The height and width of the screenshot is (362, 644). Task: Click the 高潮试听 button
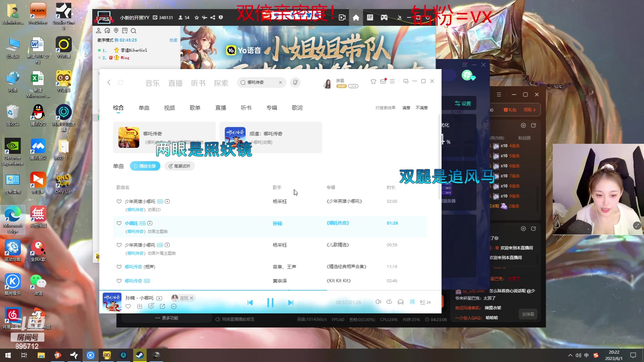[x=179, y=166]
